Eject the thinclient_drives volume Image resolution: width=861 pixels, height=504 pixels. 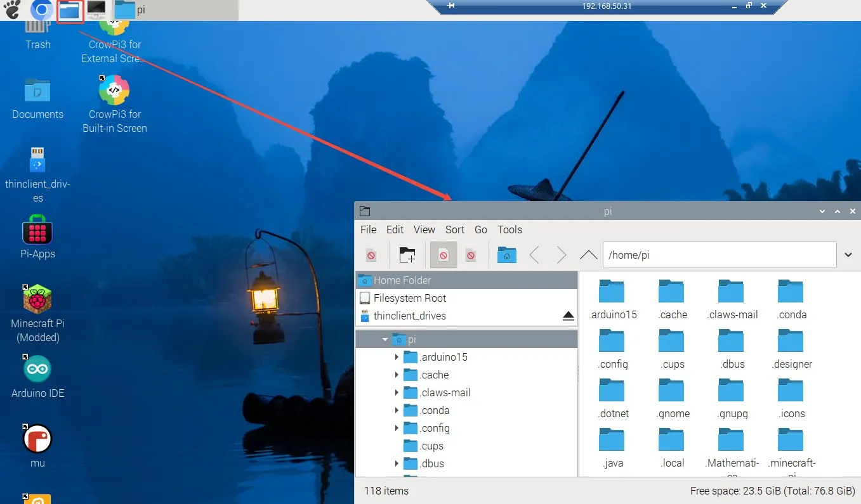coord(568,316)
